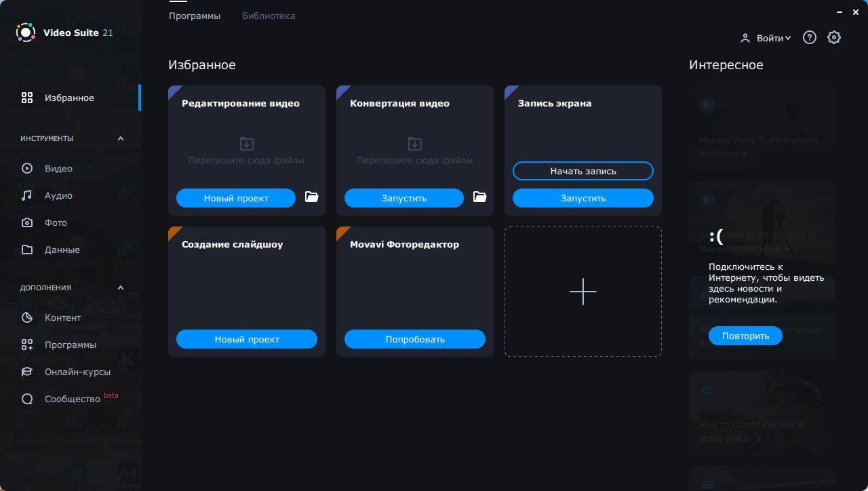The height and width of the screenshot is (491, 868).
Task: Switch to the Программы tab
Action: [195, 16]
